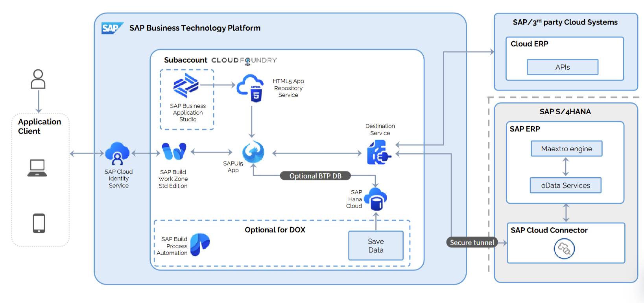
Task: Click the SAPUI5 App label
Action: 233,167
